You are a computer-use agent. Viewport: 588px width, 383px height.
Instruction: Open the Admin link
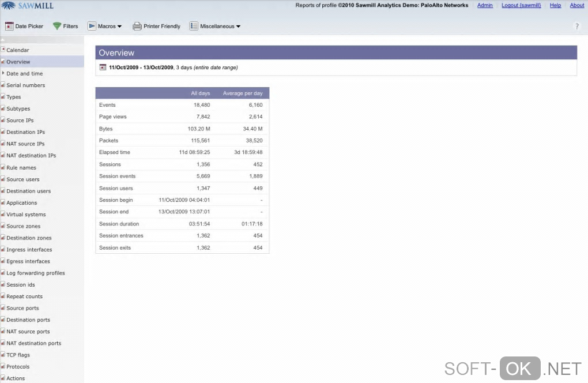[485, 5]
